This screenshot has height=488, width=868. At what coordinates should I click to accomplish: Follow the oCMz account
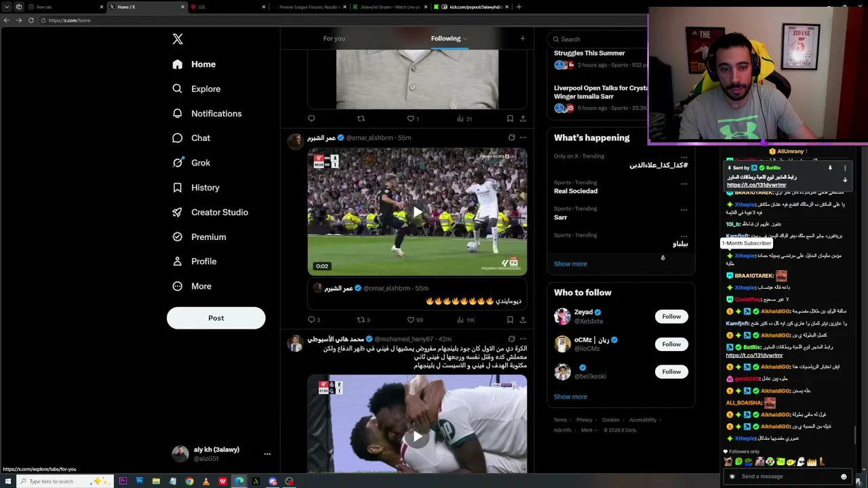tap(671, 344)
